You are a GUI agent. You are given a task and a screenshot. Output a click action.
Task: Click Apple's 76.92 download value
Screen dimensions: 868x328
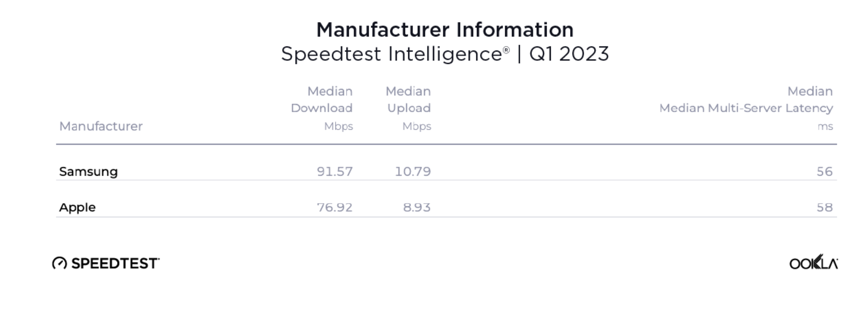tap(335, 208)
